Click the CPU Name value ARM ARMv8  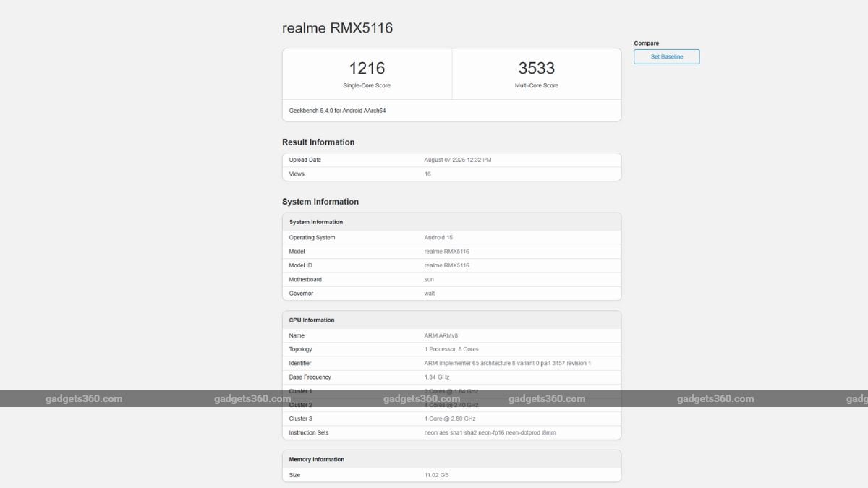441,335
